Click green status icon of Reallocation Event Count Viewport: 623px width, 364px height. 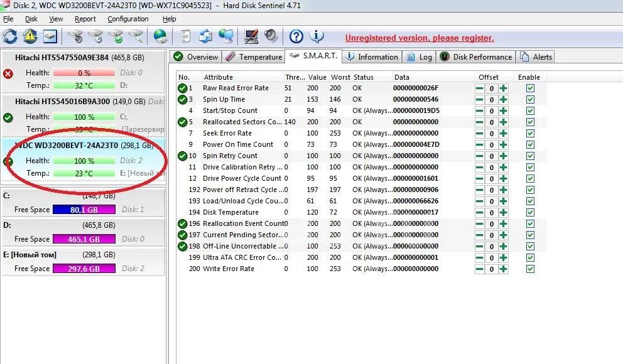tap(182, 224)
